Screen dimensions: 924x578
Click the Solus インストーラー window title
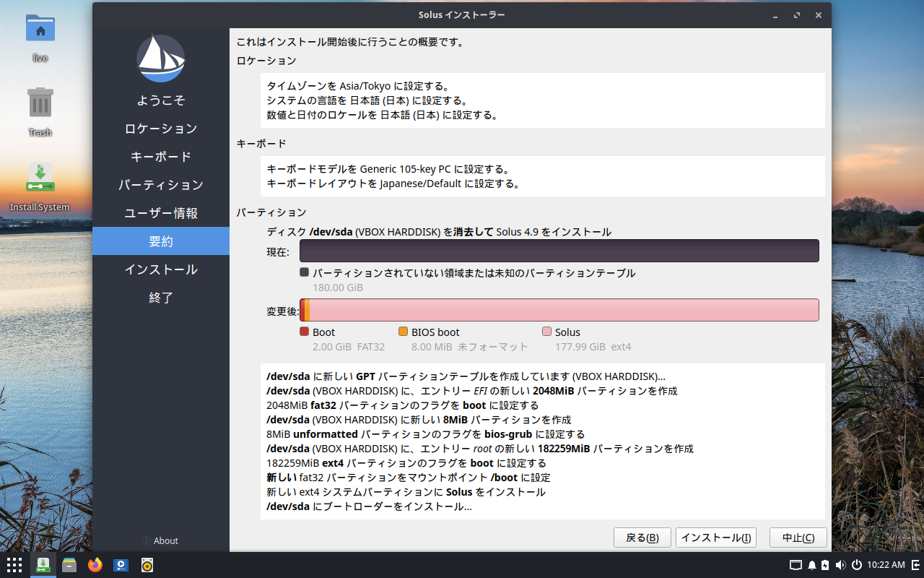462,14
